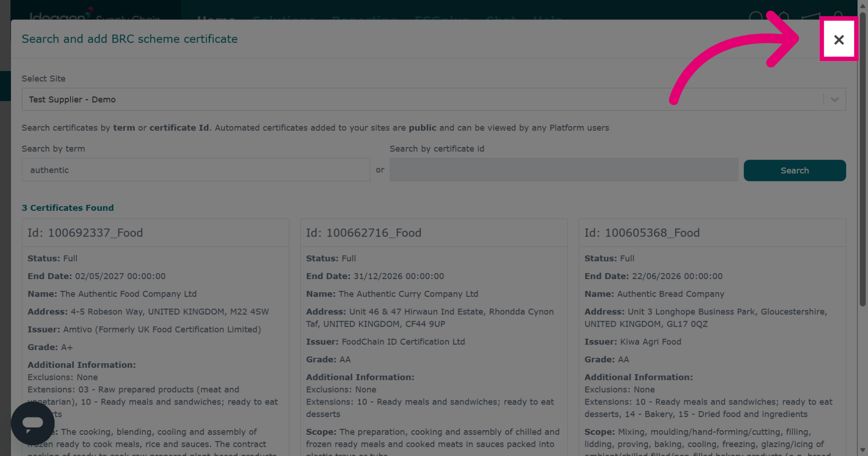Image resolution: width=868 pixels, height=456 pixels.
Task: Click address Unit 3 Longhope Business Park
Action: 706,318
